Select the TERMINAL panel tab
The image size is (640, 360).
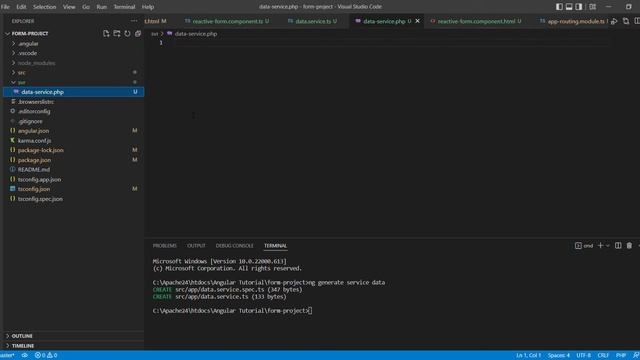(x=275, y=246)
